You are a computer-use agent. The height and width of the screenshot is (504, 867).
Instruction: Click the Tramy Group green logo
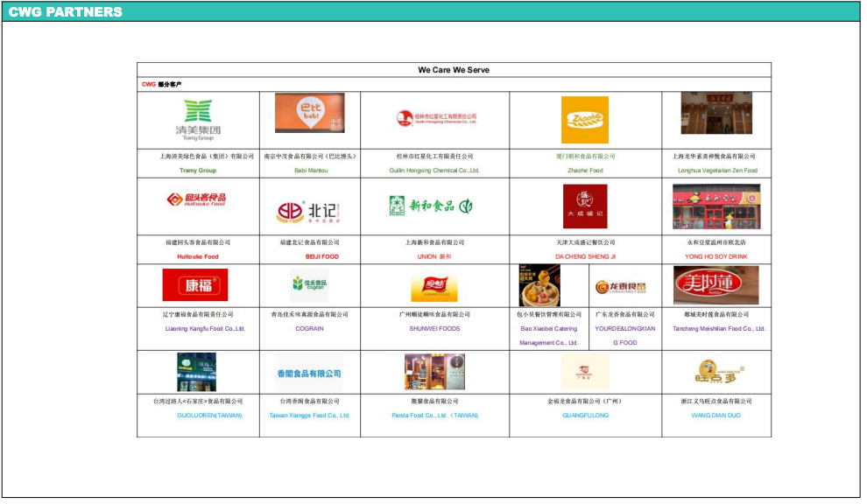pos(197,120)
